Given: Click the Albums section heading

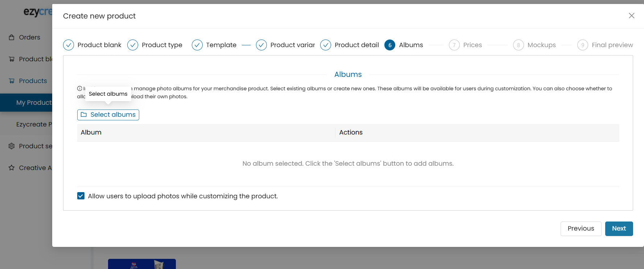Looking at the screenshot, I should [x=348, y=74].
